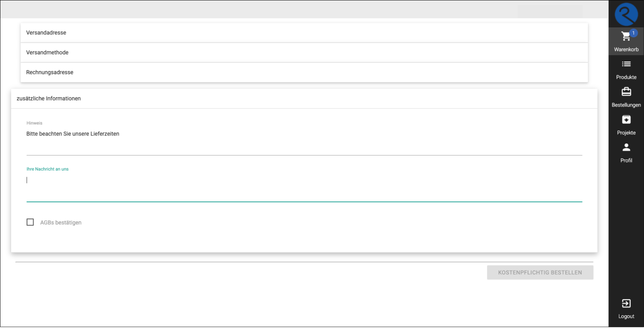644x328 pixels.
Task: Click the AGBs bestätigen label text
Action: [x=61, y=223]
